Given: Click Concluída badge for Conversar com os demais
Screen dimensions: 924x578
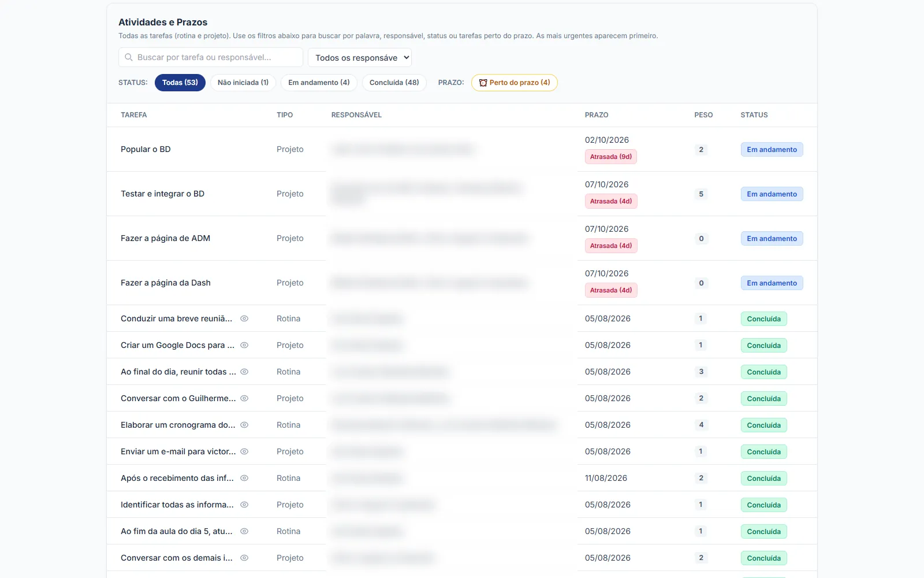Looking at the screenshot, I should pos(763,558).
